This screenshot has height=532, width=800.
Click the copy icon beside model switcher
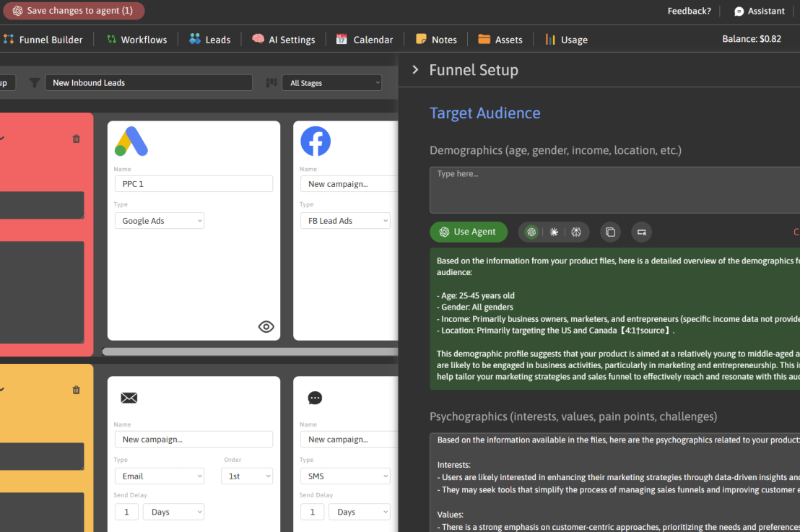(x=611, y=232)
